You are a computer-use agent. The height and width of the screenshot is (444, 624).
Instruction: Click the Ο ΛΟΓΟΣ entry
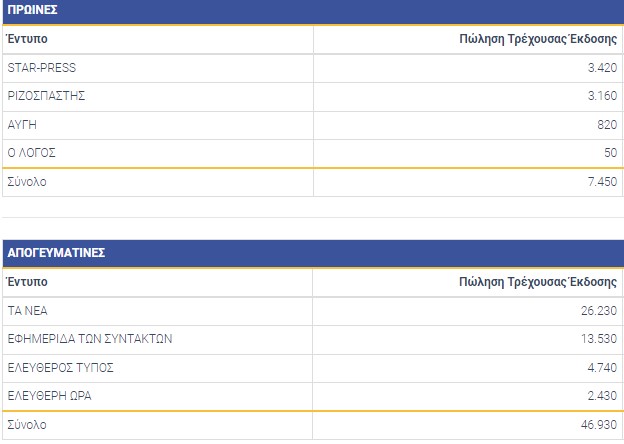(31, 153)
